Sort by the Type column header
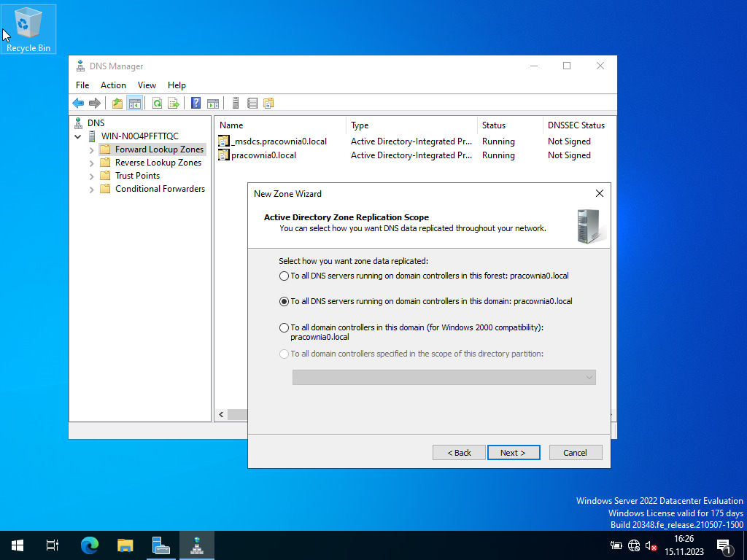Viewport: 747px width, 560px height. pos(411,125)
